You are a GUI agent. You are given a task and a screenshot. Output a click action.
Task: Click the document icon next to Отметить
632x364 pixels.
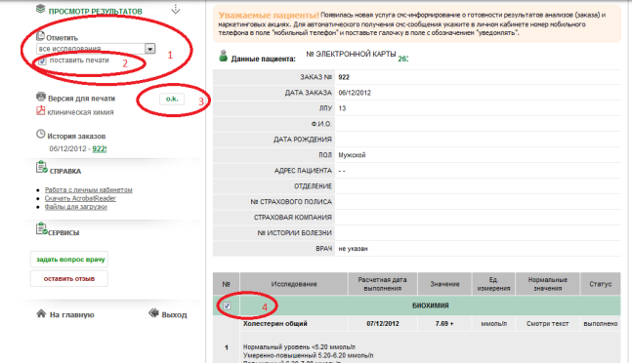point(40,36)
